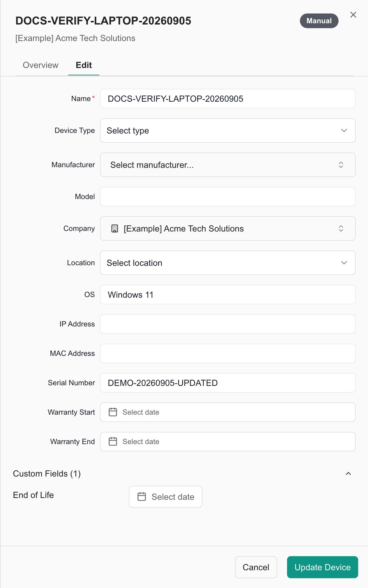The height and width of the screenshot is (588, 368).
Task: Click the Device Type chevron arrow
Action: click(x=344, y=130)
